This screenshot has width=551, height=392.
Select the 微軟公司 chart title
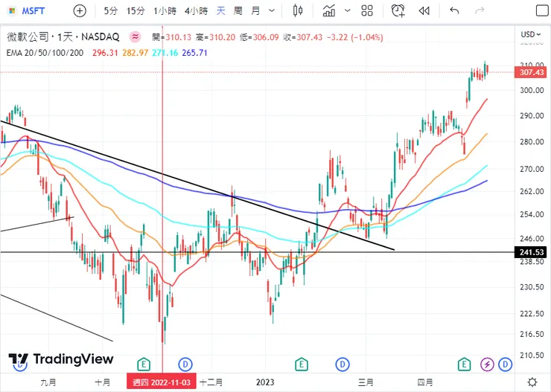pos(28,37)
